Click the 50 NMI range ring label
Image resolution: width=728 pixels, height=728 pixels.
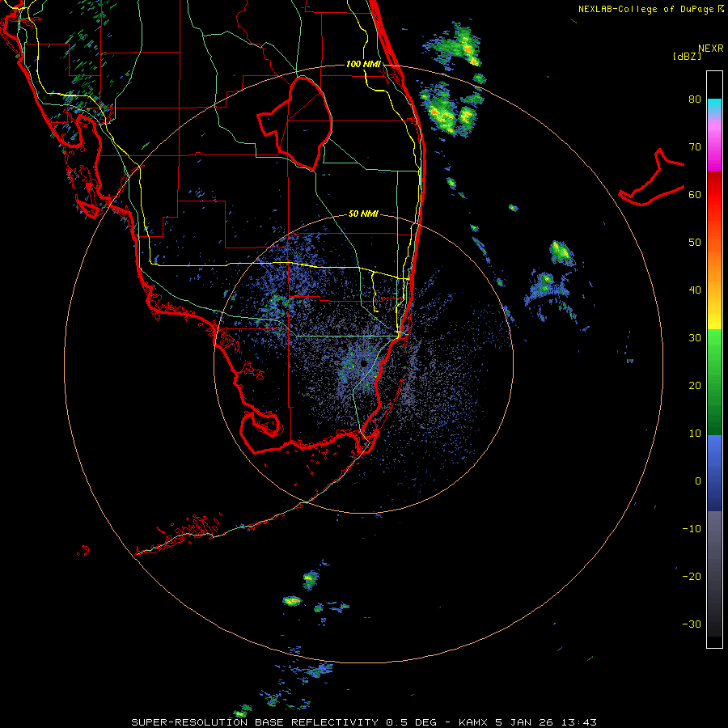(x=363, y=214)
